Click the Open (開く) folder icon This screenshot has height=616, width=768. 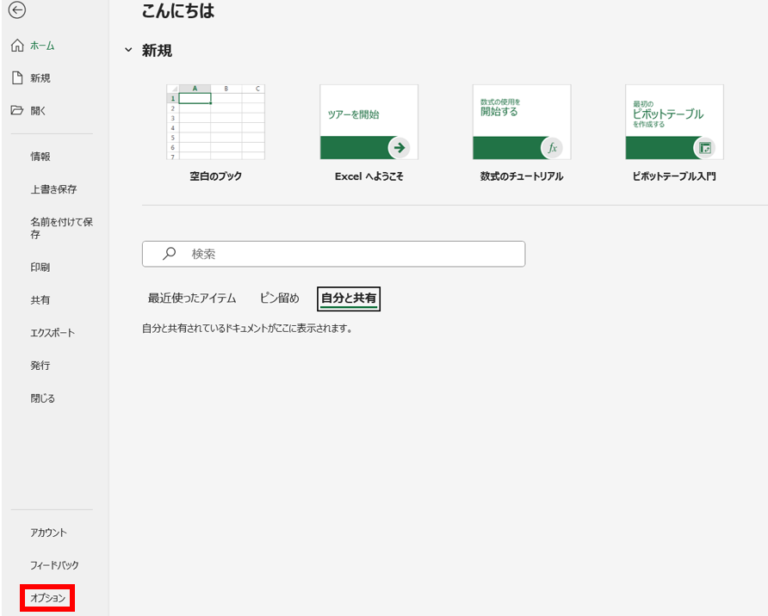coord(17,110)
